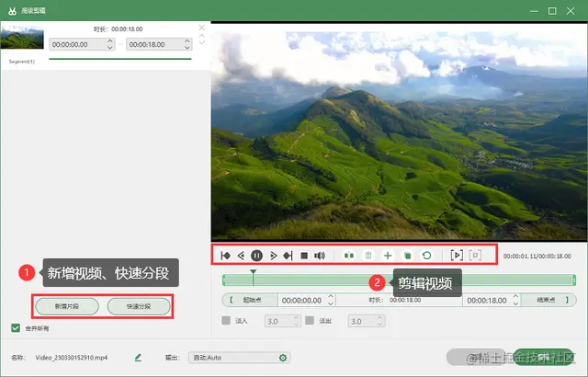588x377 pixels.
Task: Click the 新增片段 button
Action: (67, 306)
